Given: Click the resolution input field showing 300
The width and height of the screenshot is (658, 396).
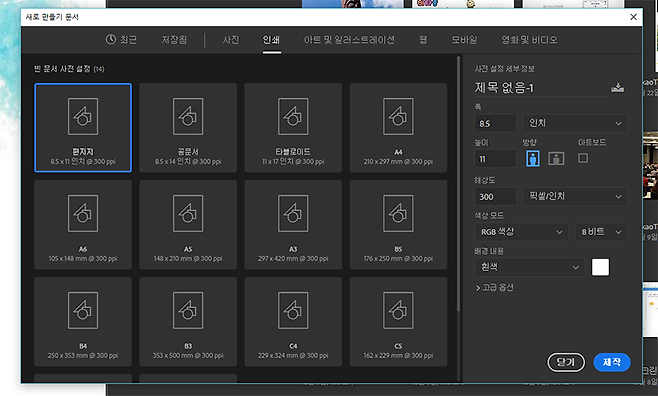Looking at the screenshot, I should pos(496,196).
